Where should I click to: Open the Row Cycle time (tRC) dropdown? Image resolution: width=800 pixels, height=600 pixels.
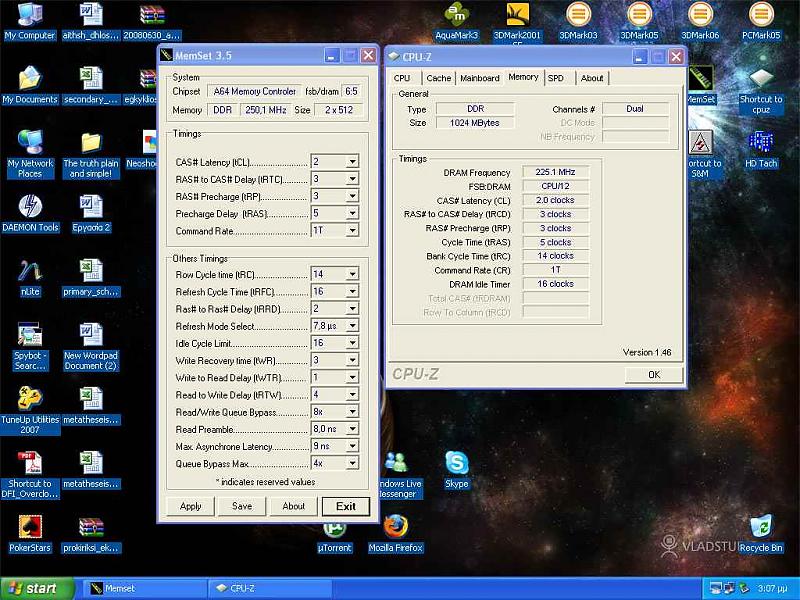pyautogui.click(x=352, y=274)
